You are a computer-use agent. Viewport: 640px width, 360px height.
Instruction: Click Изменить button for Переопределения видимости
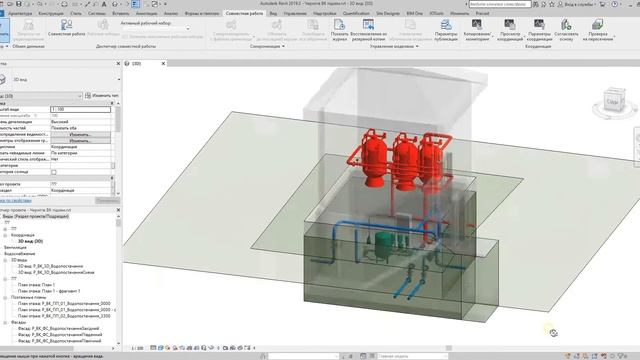(80, 134)
